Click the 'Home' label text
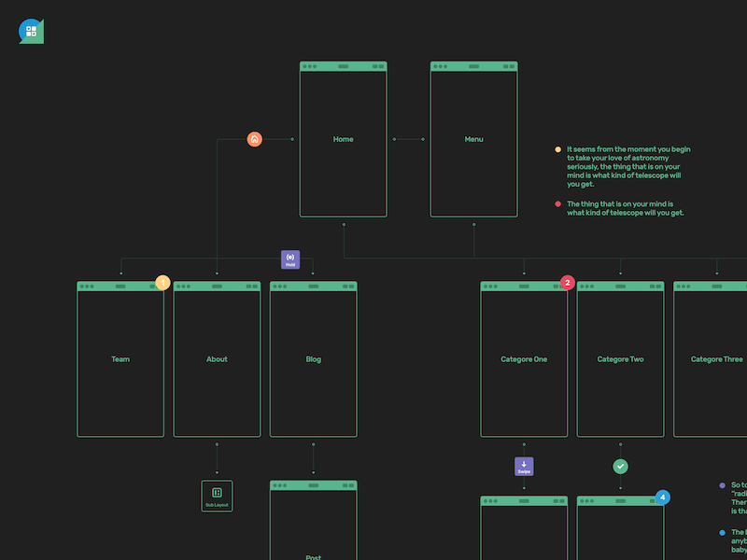 click(343, 139)
